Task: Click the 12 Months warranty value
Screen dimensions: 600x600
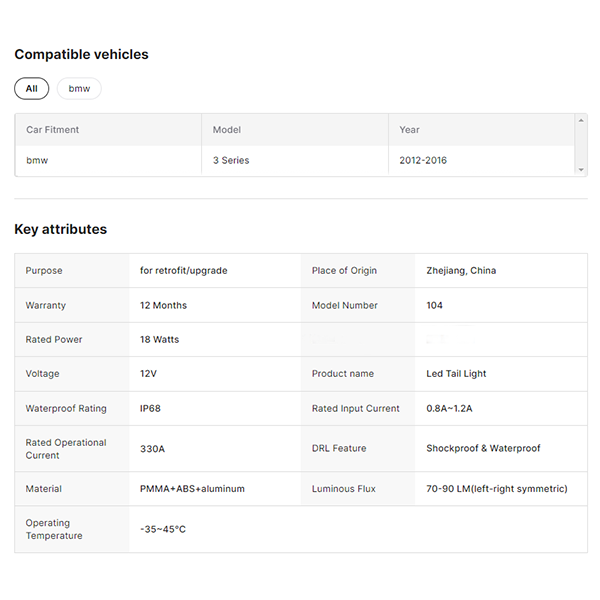Action: click(163, 305)
